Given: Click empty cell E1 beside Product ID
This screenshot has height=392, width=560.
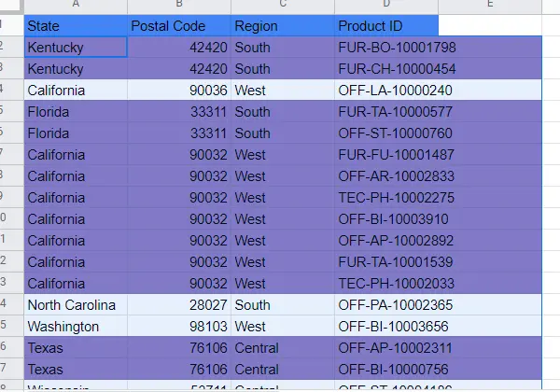Looking at the screenshot, I should coord(490,26).
